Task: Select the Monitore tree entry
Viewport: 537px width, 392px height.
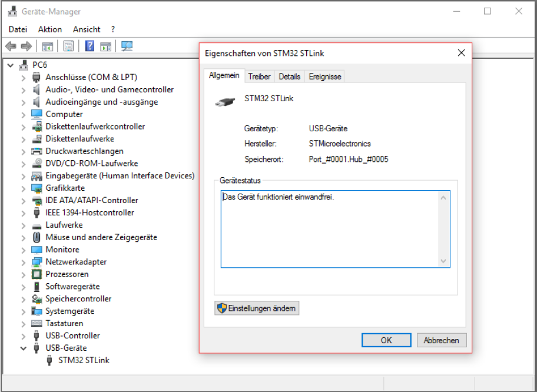Action: (x=62, y=250)
